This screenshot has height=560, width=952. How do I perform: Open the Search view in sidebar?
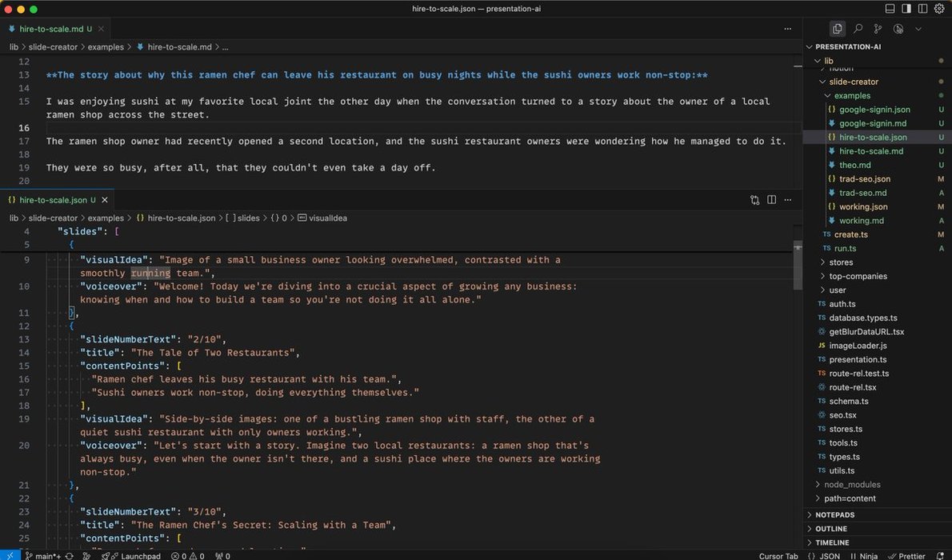pyautogui.click(x=858, y=29)
